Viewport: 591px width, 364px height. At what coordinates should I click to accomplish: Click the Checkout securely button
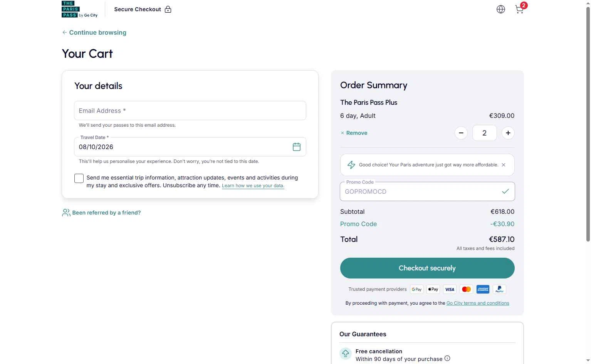(x=427, y=268)
